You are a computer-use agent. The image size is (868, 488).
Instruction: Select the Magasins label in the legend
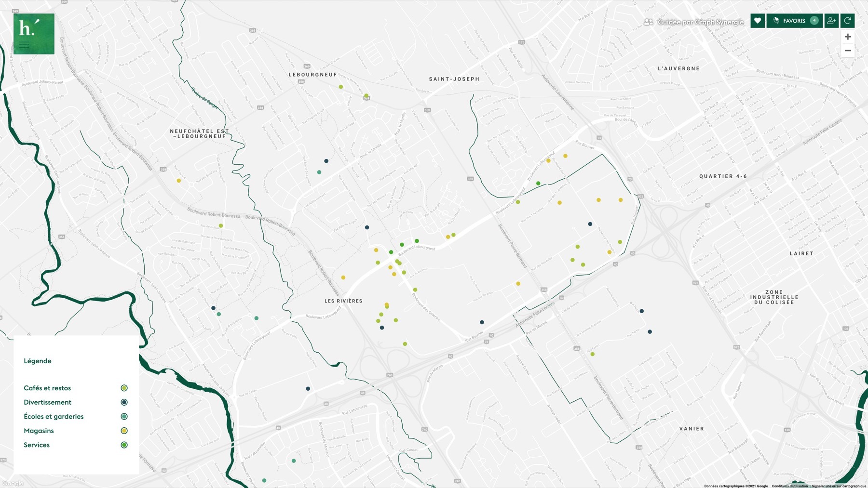(x=39, y=431)
